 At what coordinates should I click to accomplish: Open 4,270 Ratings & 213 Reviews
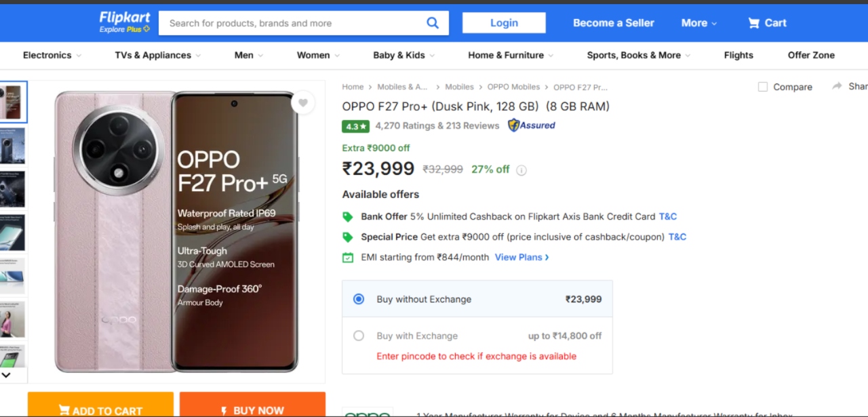(x=437, y=125)
